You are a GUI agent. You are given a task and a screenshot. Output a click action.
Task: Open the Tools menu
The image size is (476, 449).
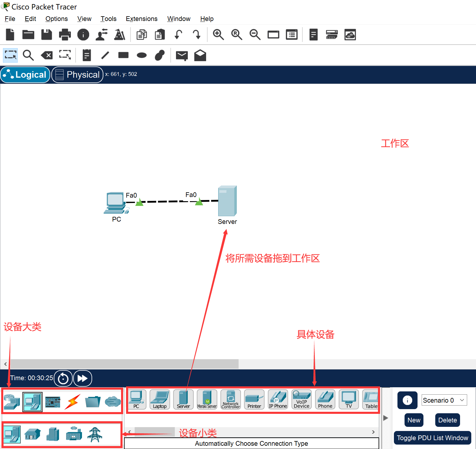[x=108, y=19]
